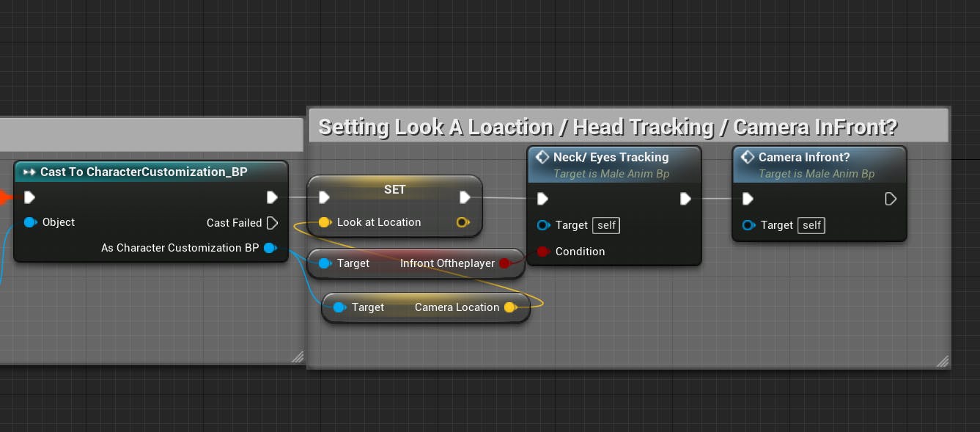Click the comment box bottom-right resize handle

point(943,360)
